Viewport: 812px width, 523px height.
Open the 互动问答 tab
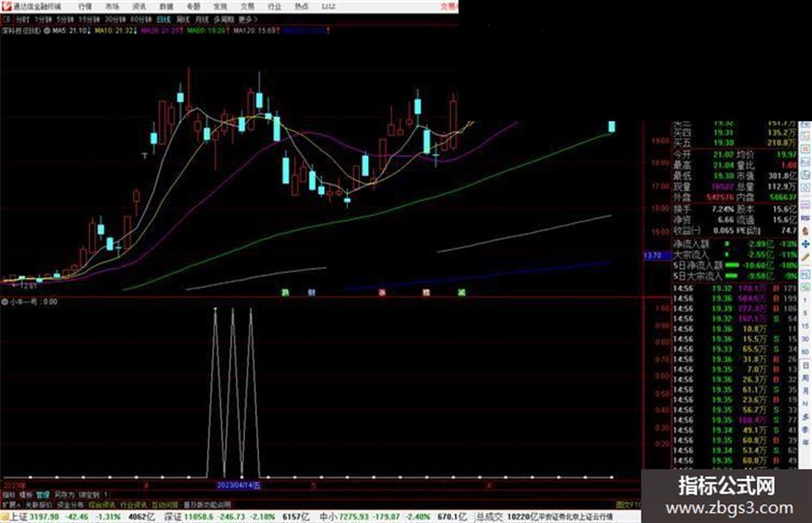pos(165,504)
